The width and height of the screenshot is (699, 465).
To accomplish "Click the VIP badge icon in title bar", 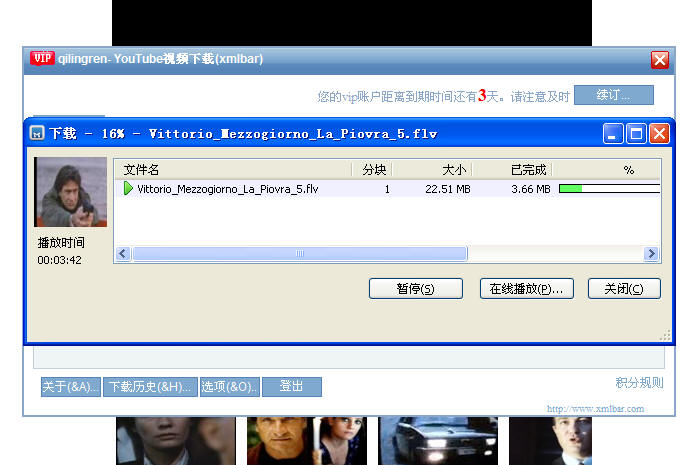I will click(42, 58).
